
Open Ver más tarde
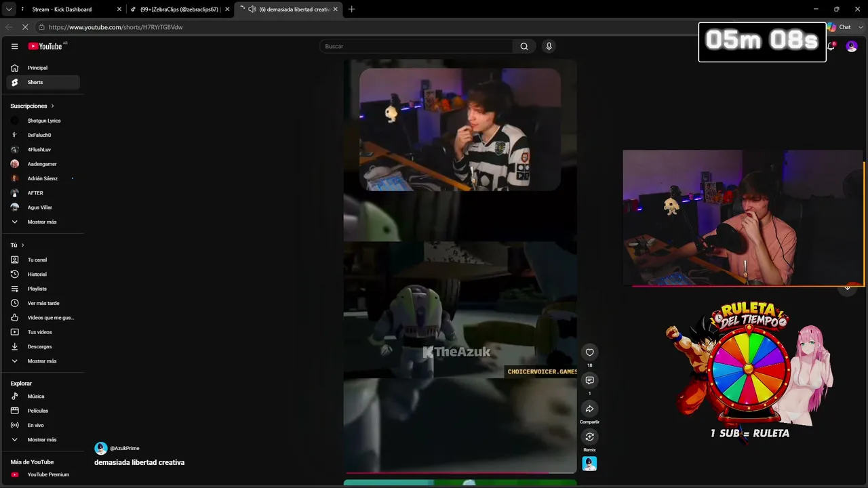[43, 303]
